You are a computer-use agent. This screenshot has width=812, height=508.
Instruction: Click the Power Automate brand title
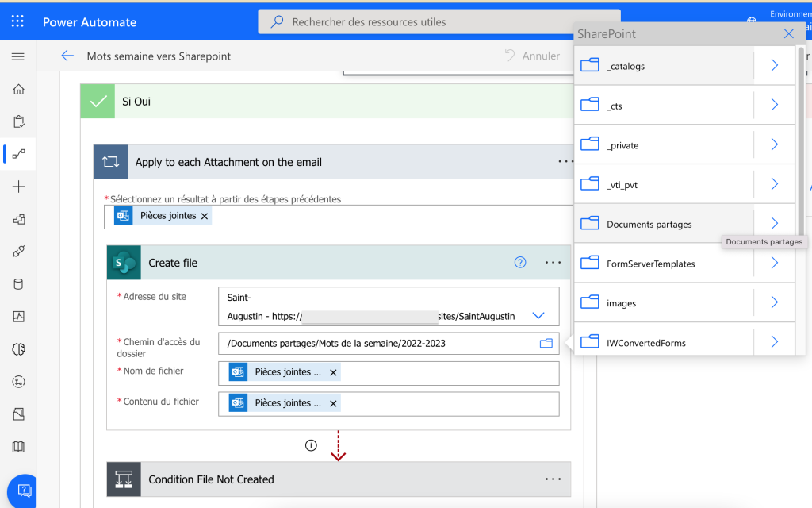90,21
